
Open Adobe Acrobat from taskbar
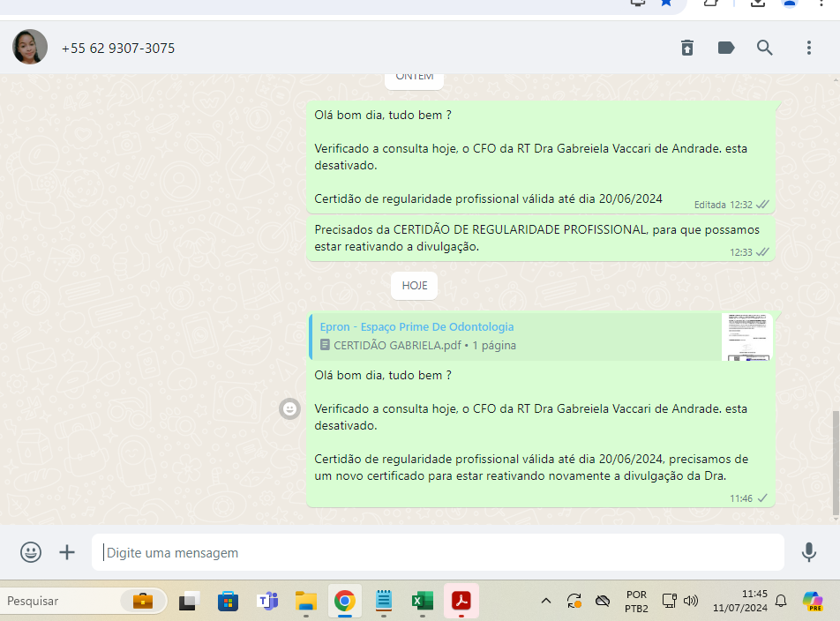pos(461,601)
